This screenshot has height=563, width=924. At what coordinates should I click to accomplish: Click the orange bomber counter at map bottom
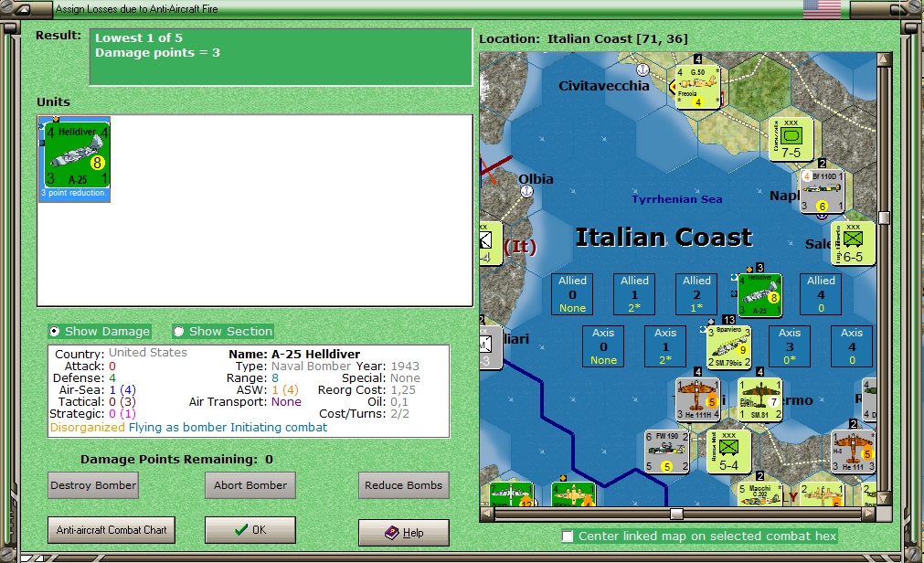(x=573, y=494)
